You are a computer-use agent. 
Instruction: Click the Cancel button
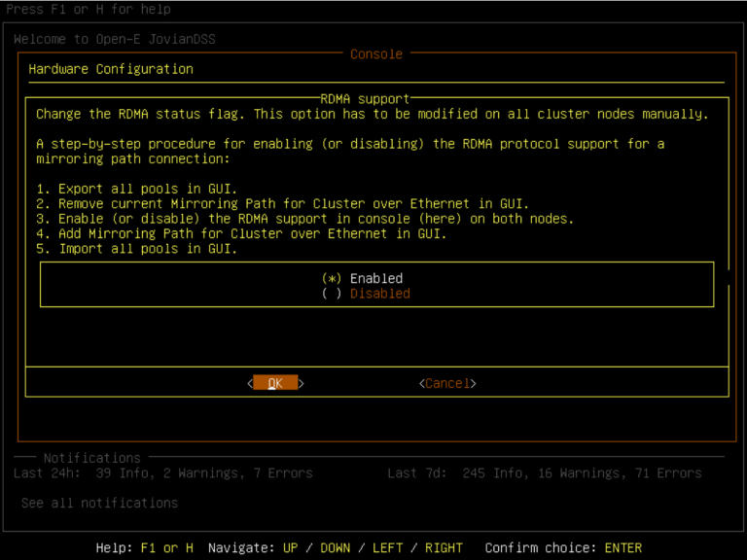pos(447,383)
